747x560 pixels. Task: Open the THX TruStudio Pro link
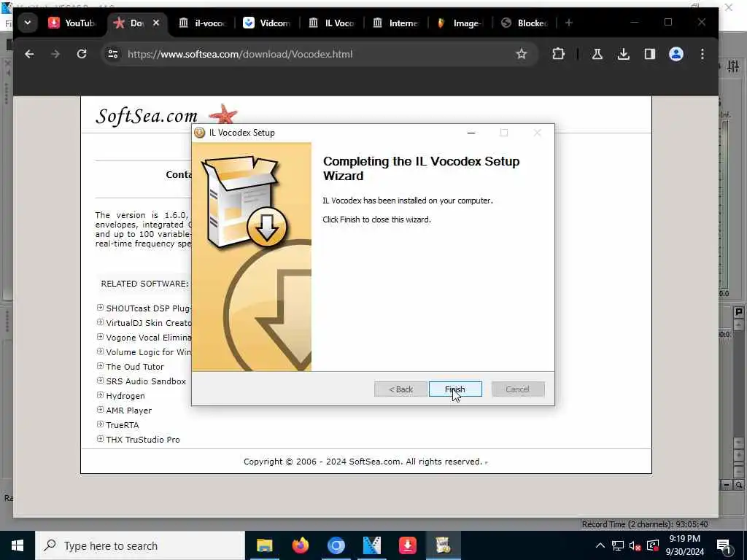click(143, 440)
